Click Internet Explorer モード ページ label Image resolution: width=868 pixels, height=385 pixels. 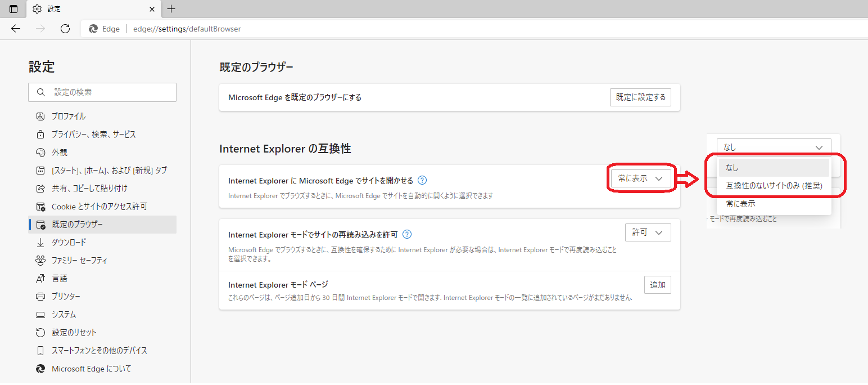pos(278,285)
